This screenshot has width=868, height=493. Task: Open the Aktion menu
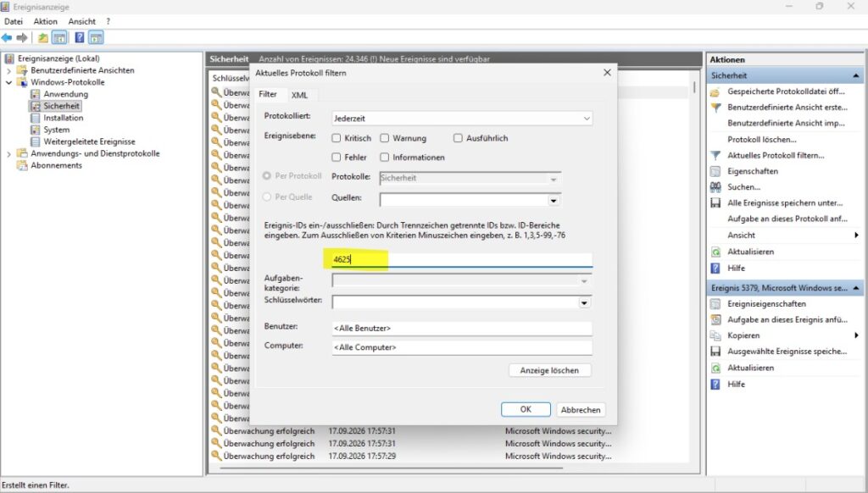46,21
